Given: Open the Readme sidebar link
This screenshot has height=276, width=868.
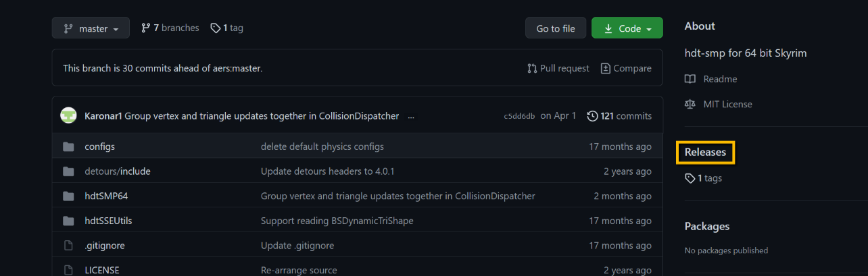Looking at the screenshot, I should pyautogui.click(x=720, y=79).
